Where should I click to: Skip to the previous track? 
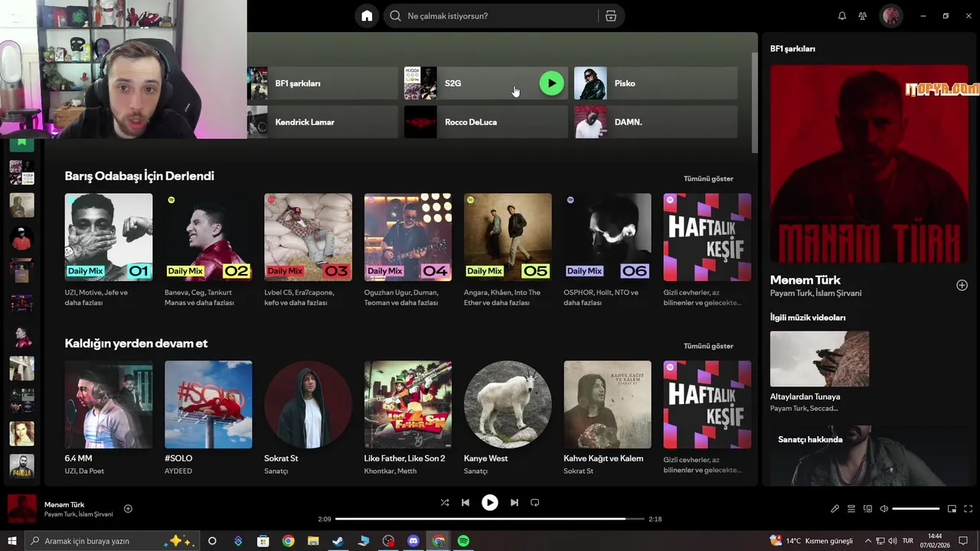[465, 503]
